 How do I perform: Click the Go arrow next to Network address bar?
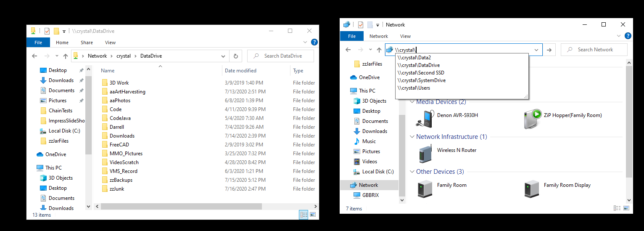pyautogui.click(x=549, y=50)
